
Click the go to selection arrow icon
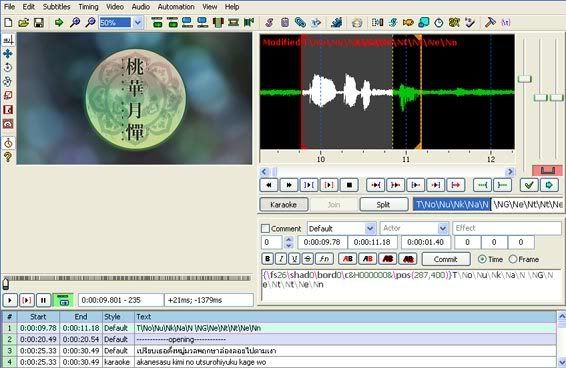pos(549,185)
